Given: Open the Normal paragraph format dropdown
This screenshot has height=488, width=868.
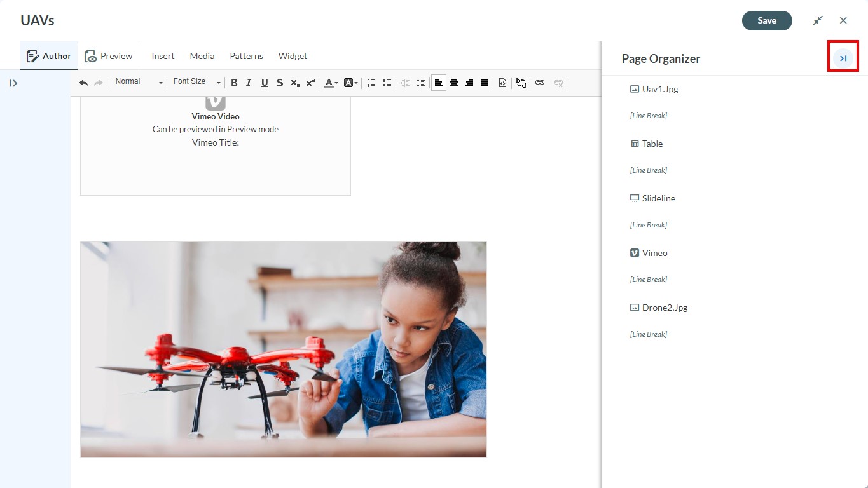Looking at the screenshot, I should [139, 82].
